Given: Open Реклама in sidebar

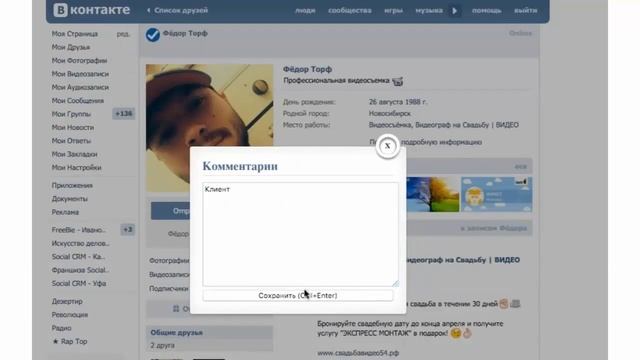Looking at the screenshot, I should click(65, 212).
